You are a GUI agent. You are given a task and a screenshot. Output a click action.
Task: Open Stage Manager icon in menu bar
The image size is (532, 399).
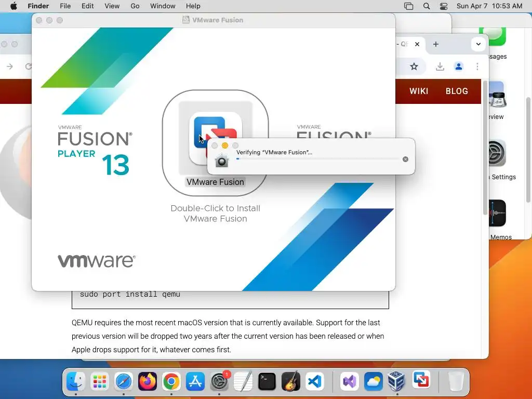[x=408, y=6]
